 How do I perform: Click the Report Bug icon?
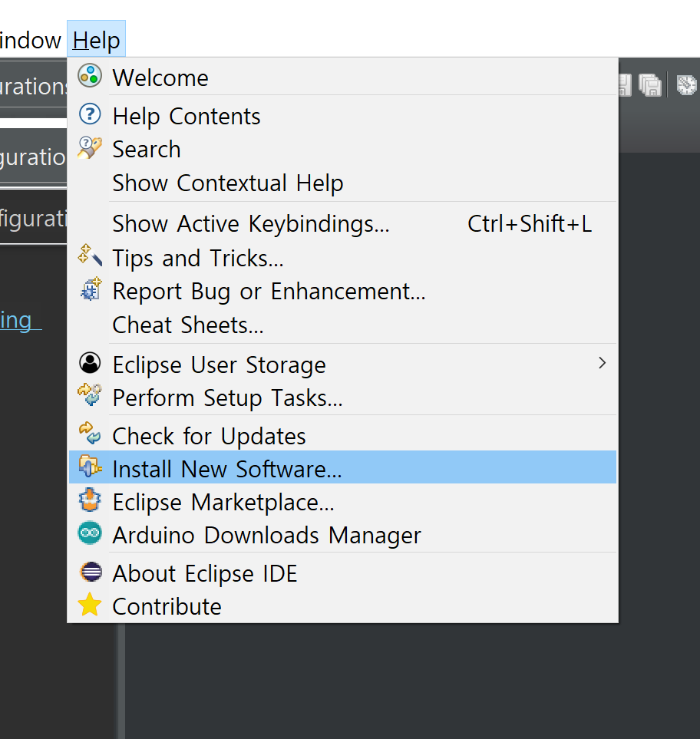point(91,289)
